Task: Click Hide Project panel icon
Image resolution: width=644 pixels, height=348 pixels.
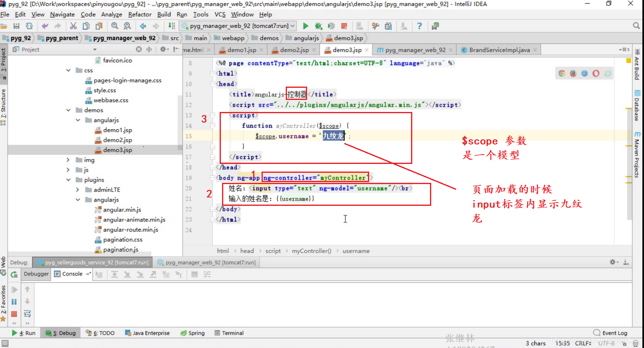Action: pos(176,49)
